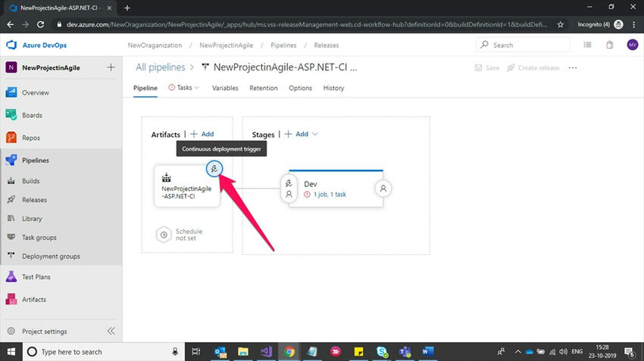This screenshot has height=361, width=644.
Task: Open Visual Studio from the taskbar
Action: (x=266, y=352)
